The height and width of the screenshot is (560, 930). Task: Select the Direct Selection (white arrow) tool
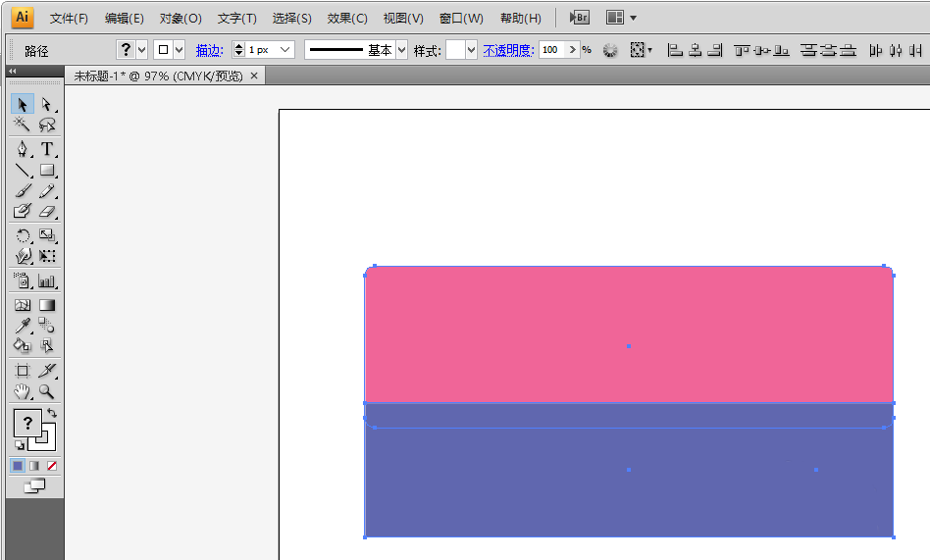tap(47, 104)
